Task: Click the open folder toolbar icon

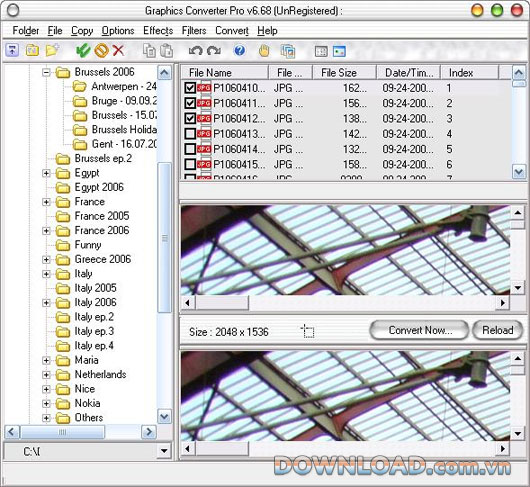Action: point(32,51)
